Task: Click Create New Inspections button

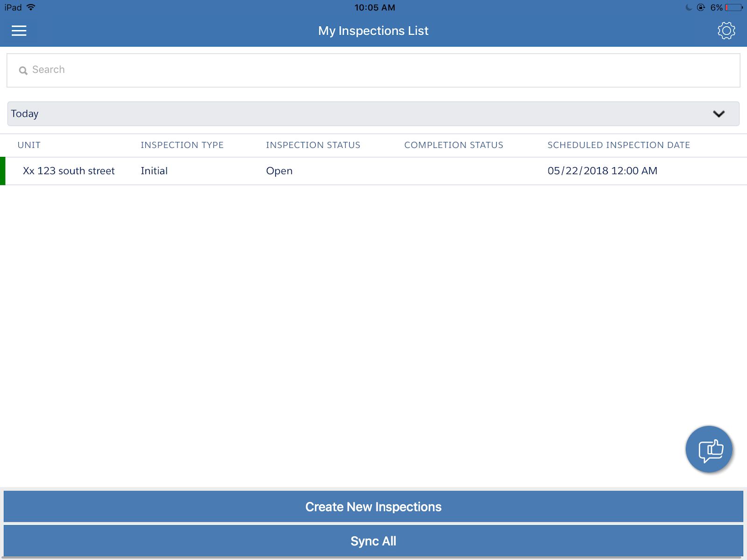Action: pos(373,506)
